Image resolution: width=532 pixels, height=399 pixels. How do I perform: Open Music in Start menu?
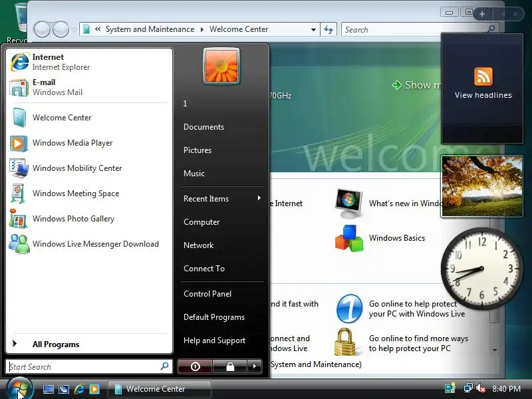click(x=194, y=174)
